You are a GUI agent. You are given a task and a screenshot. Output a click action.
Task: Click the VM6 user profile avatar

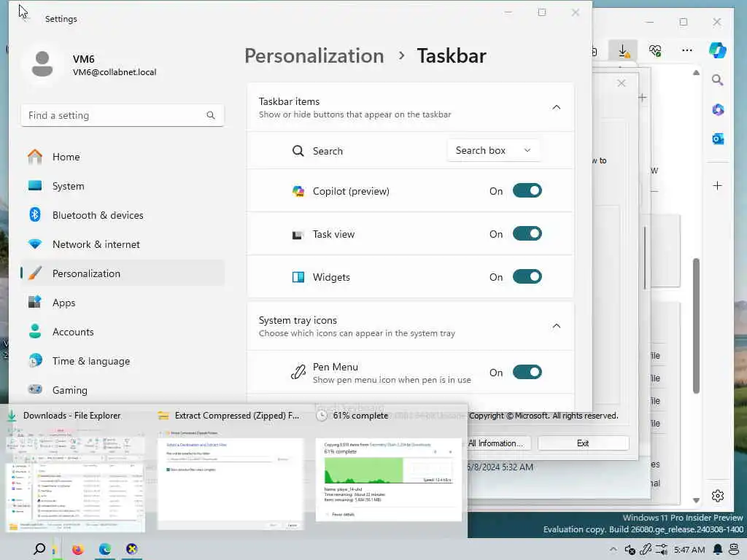tap(42, 64)
